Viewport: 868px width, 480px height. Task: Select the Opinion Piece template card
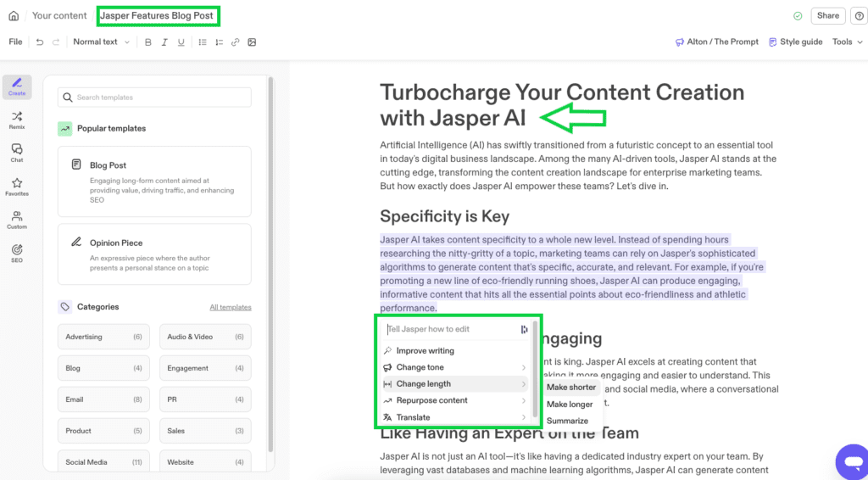(154, 254)
